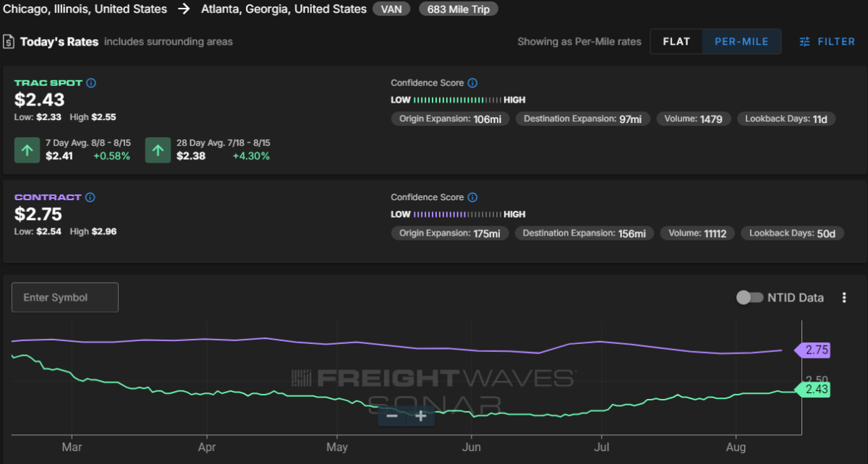Click the TRAC SPOT info icon
Image resolution: width=868 pixels, height=464 pixels.
click(91, 83)
